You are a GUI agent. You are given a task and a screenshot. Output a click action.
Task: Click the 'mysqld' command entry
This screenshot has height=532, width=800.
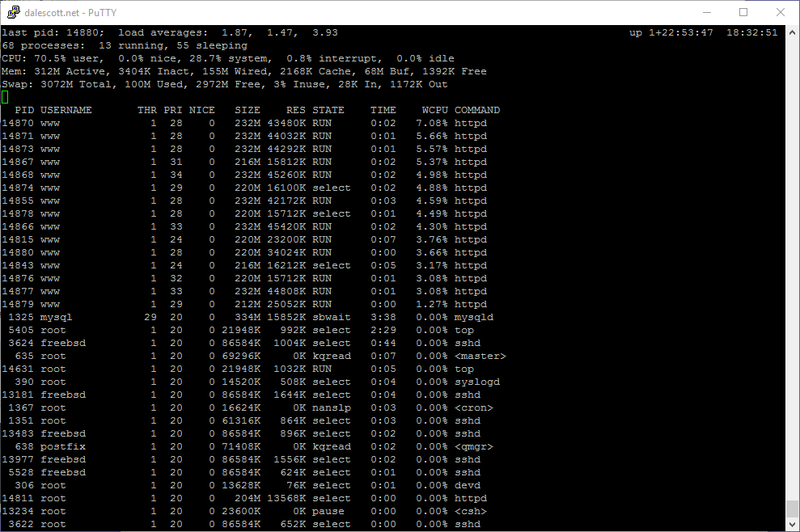474,317
